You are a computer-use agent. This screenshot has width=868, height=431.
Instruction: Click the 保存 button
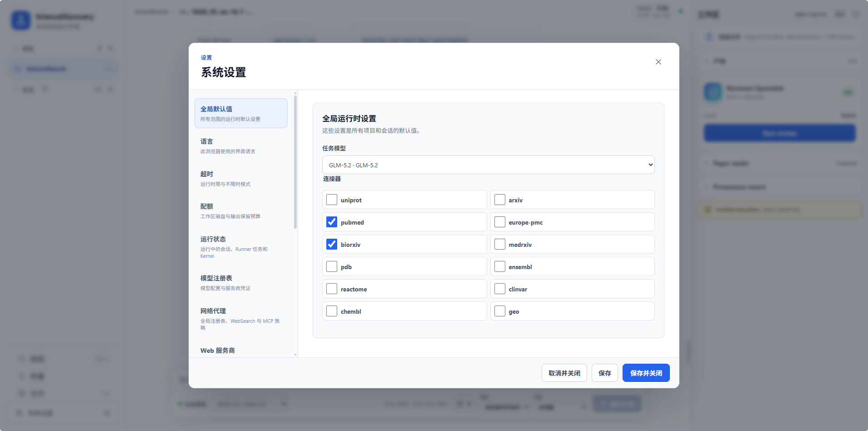click(x=605, y=373)
